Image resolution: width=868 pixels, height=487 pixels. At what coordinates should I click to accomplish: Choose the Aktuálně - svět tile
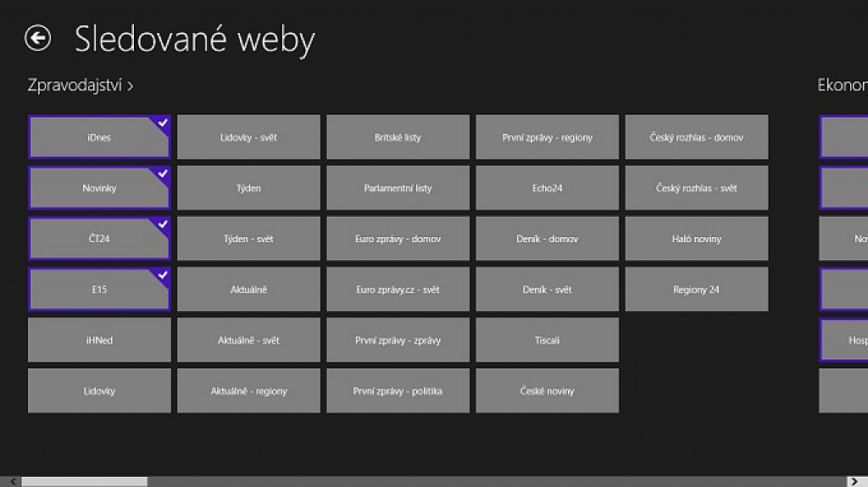pos(248,340)
